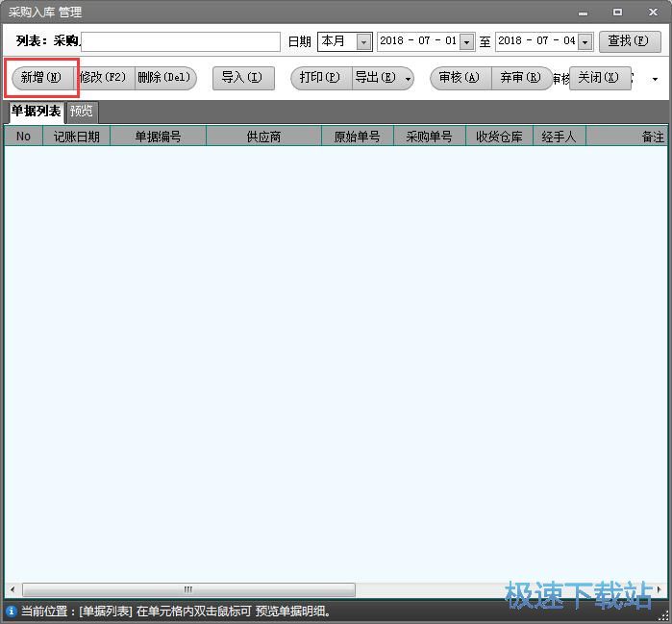Click the 查找(F) search button
The image size is (672, 624).
pyautogui.click(x=630, y=41)
